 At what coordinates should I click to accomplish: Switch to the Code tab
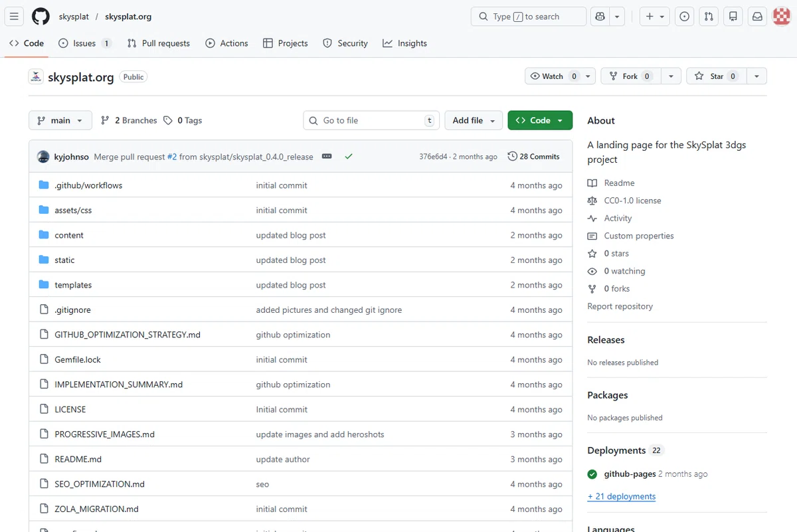pyautogui.click(x=27, y=43)
